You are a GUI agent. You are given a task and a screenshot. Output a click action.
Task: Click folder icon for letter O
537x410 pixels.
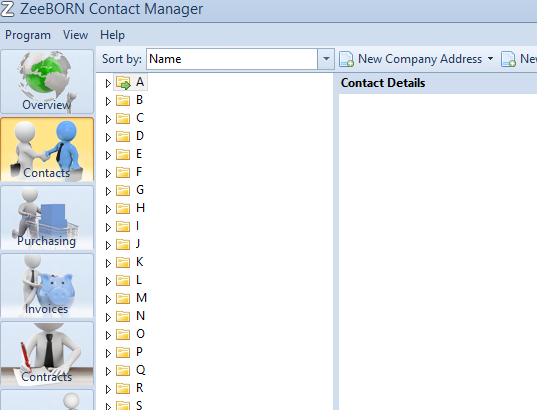click(x=123, y=334)
